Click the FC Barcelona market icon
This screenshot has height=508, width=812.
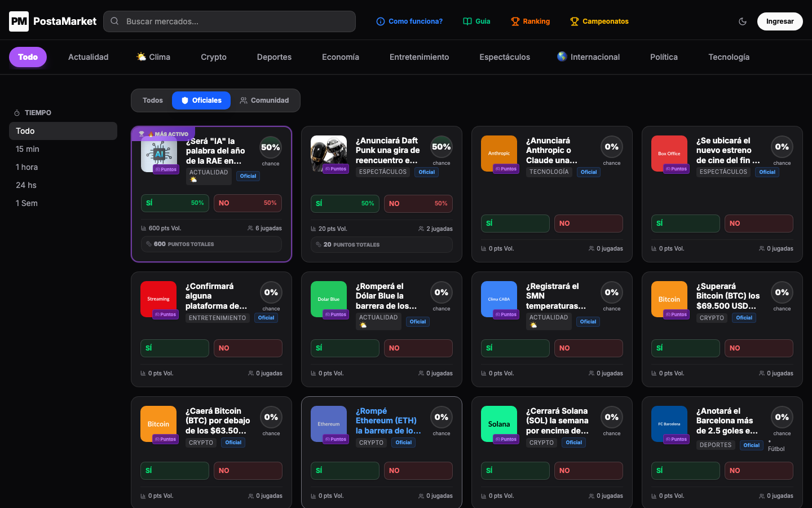tap(669, 424)
